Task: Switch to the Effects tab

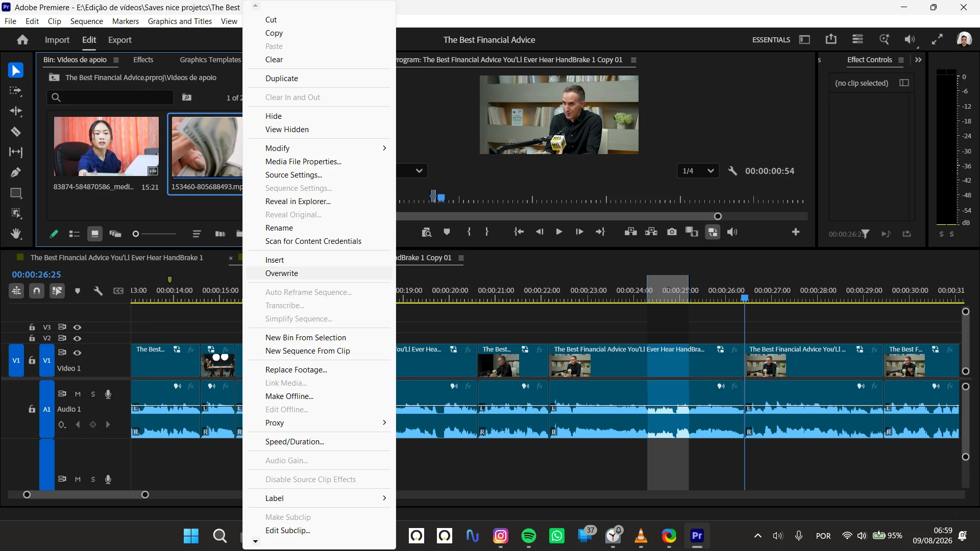Action: click(143, 60)
